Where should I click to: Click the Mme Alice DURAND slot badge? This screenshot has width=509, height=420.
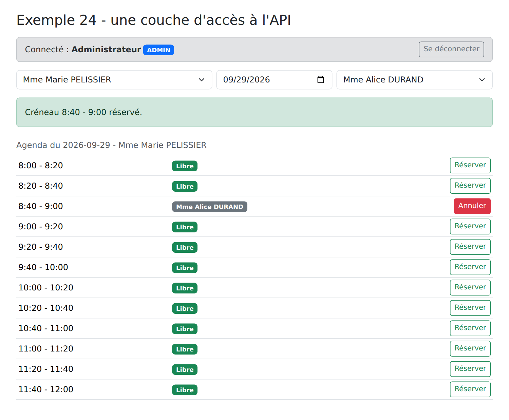209,207
